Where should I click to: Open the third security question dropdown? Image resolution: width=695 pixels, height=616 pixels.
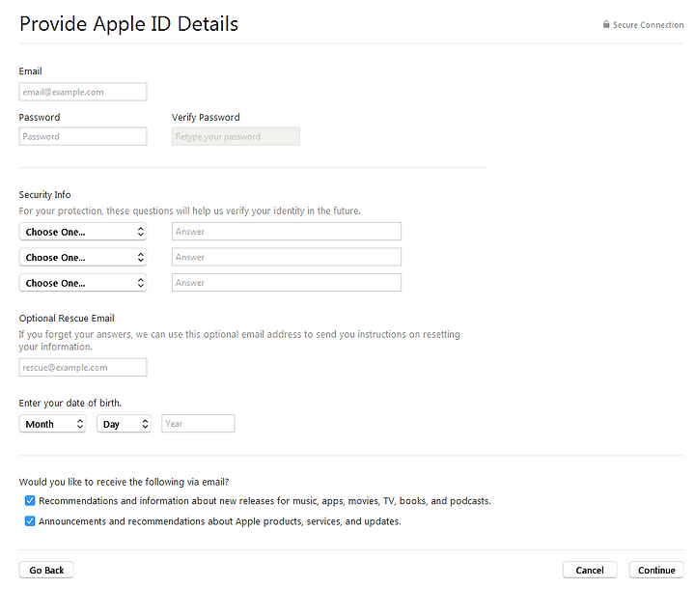point(83,283)
